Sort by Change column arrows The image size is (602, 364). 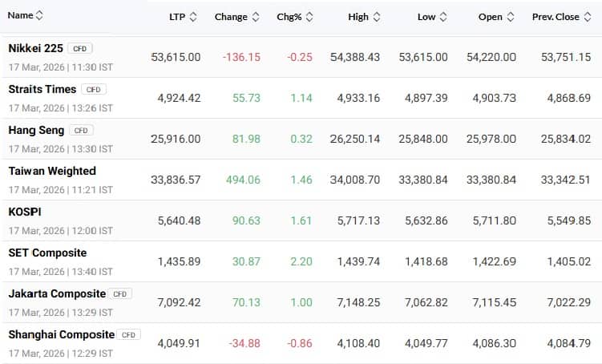tap(256, 17)
